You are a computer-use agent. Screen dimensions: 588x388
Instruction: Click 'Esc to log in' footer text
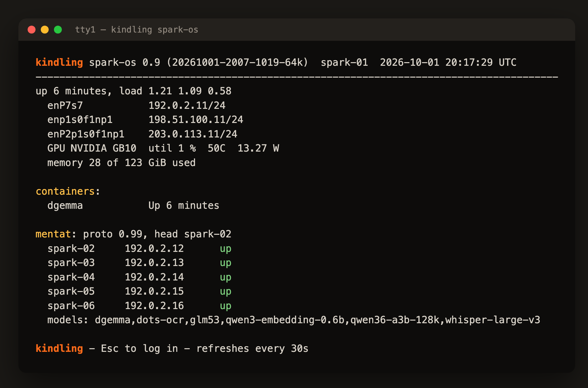[139, 349]
